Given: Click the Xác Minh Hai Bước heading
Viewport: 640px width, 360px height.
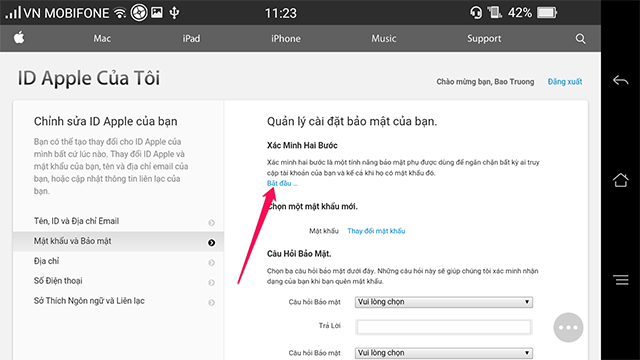Looking at the screenshot, I should (x=302, y=145).
